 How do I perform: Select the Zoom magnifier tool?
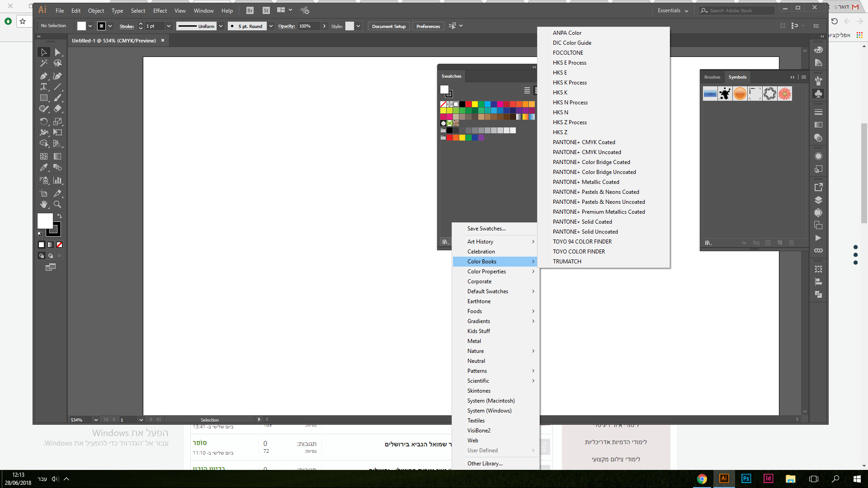(x=57, y=204)
